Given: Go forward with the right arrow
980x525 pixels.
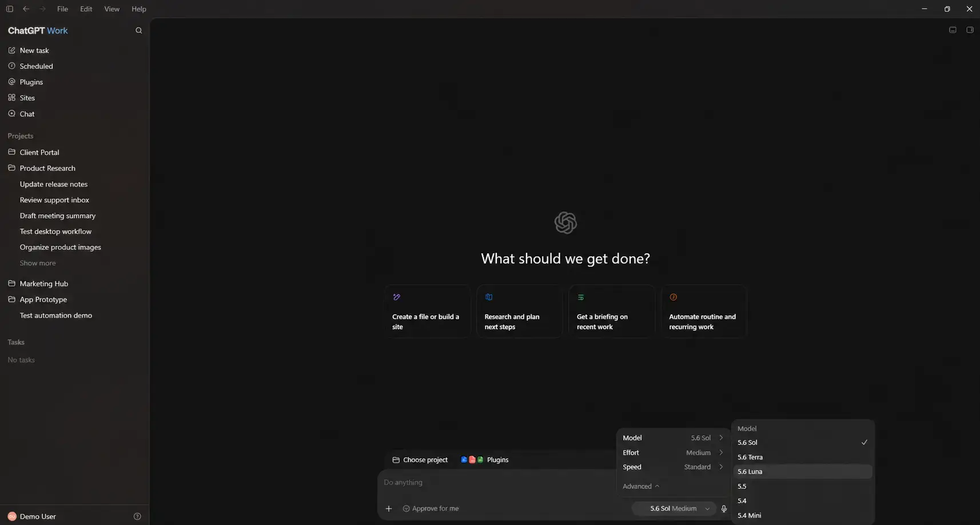Looking at the screenshot, I should (x=42, y=9).
